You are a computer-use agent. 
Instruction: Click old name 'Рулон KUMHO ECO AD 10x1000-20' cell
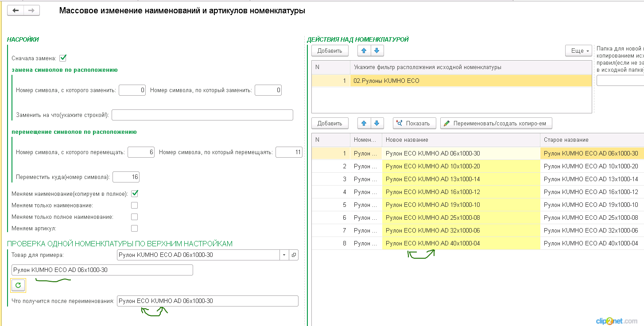click(x=592, y=167)
